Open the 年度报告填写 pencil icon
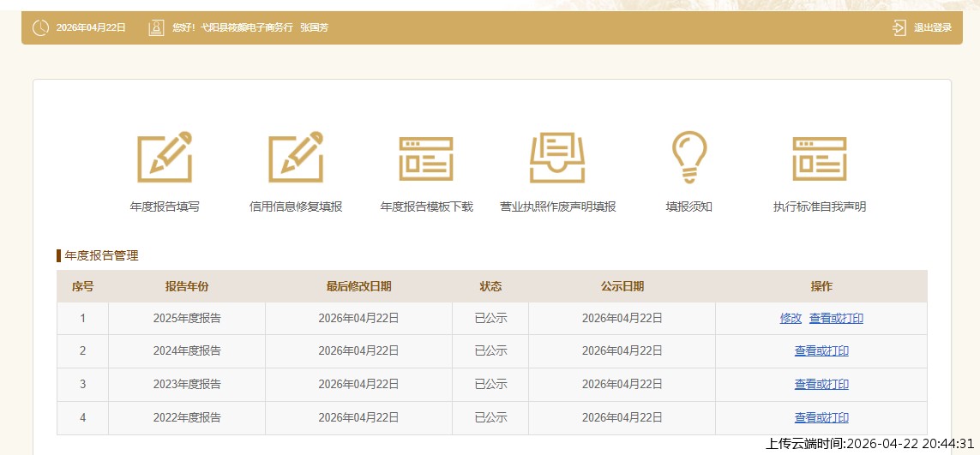The width and height of the screenshot is (980, 455). (165, 157)
